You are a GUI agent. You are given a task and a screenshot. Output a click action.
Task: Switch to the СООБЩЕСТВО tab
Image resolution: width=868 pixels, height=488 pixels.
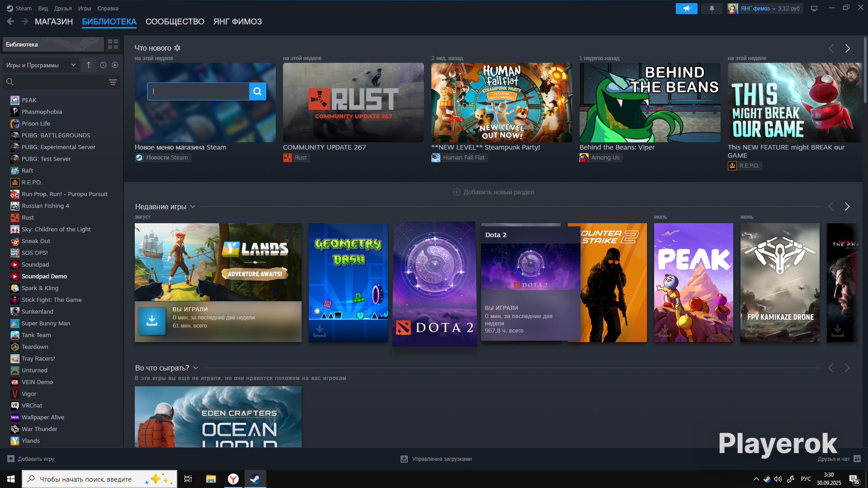click(175, 21)
